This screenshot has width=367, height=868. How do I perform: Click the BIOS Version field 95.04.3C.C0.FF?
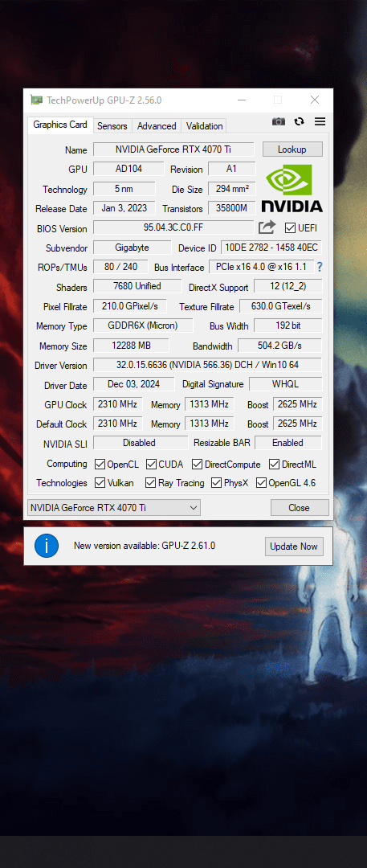pyautogui.click(x=173, y=227)
